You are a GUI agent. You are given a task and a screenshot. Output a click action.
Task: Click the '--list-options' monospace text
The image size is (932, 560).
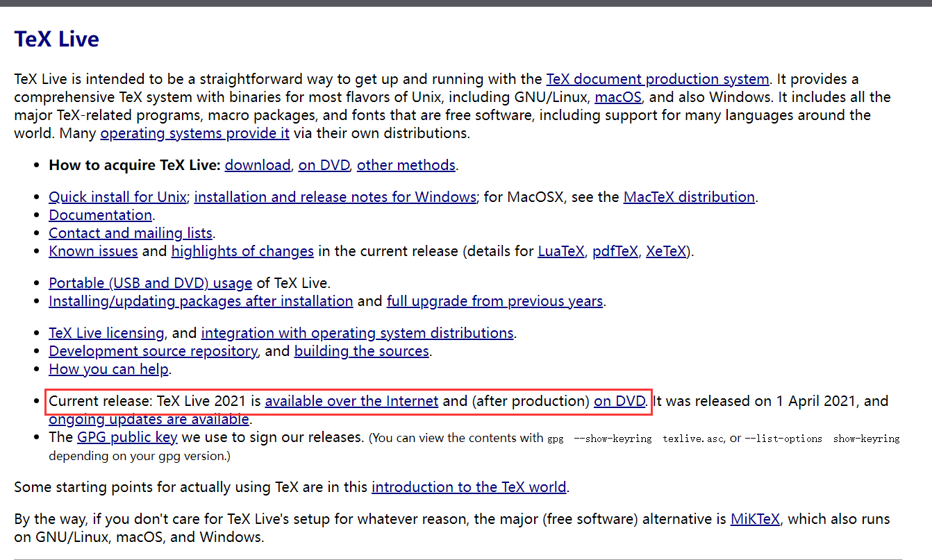point(783,439)
